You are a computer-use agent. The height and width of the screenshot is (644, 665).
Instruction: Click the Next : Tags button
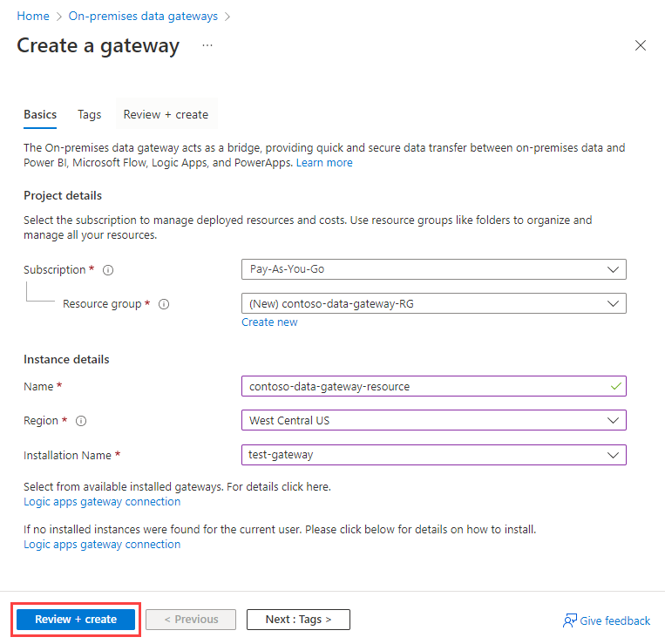(298, 620)
